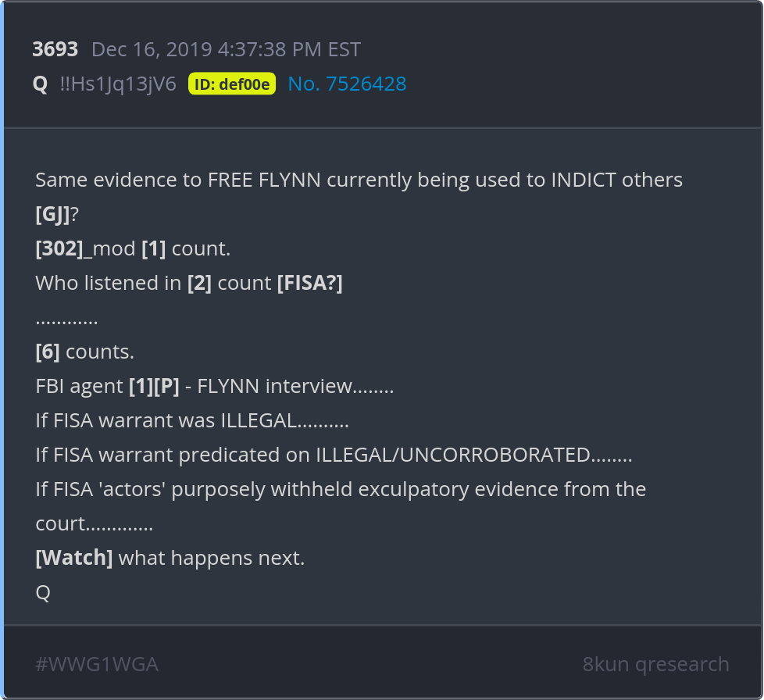Click the bold [Watch] tag
The image size is (764, 700).
pos(74,558)
